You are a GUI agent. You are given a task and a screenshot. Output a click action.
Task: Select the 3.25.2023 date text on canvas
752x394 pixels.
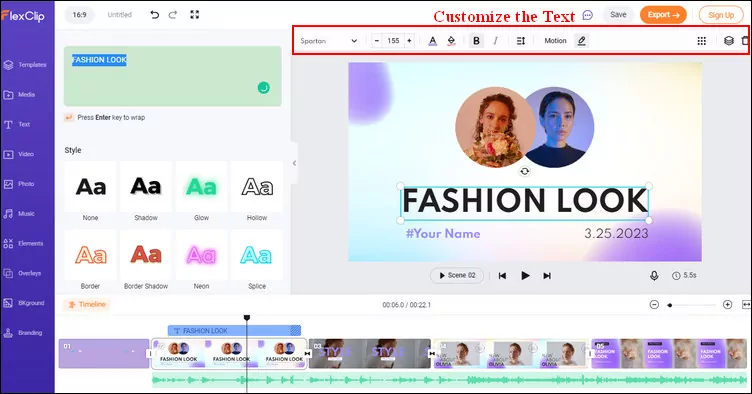click(x=616, y=233)
